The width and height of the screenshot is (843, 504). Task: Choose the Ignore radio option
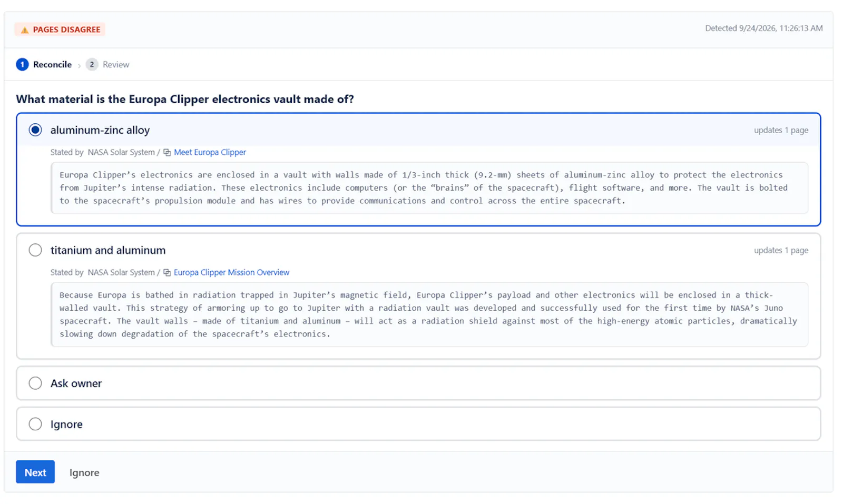[35, 424]
